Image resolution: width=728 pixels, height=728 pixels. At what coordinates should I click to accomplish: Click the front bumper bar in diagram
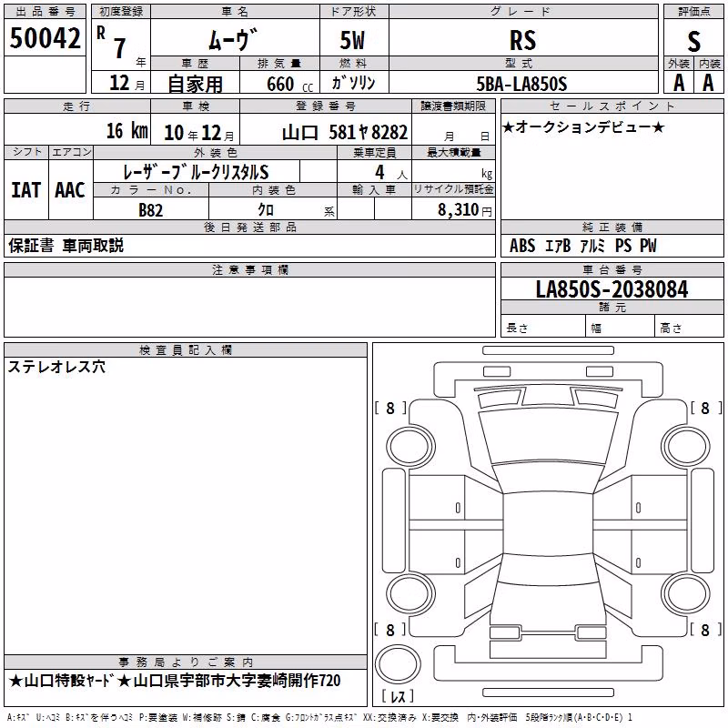point(549,350)
